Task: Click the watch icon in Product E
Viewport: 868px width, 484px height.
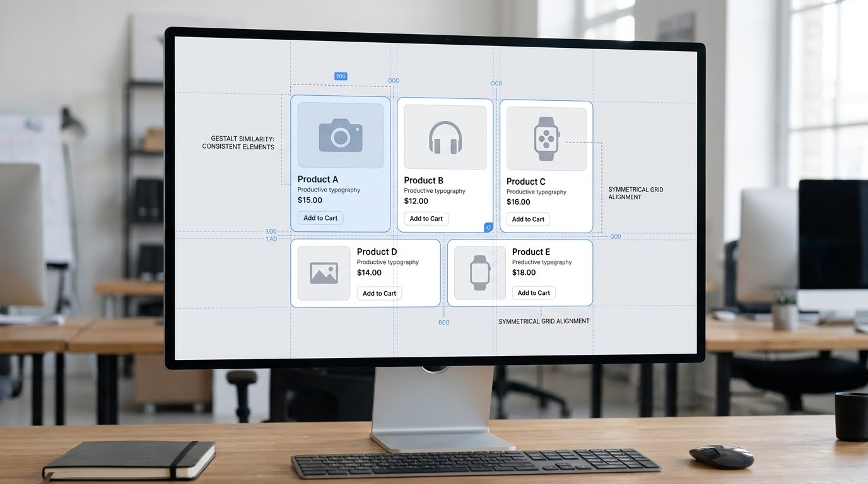Action: [480, 273]
